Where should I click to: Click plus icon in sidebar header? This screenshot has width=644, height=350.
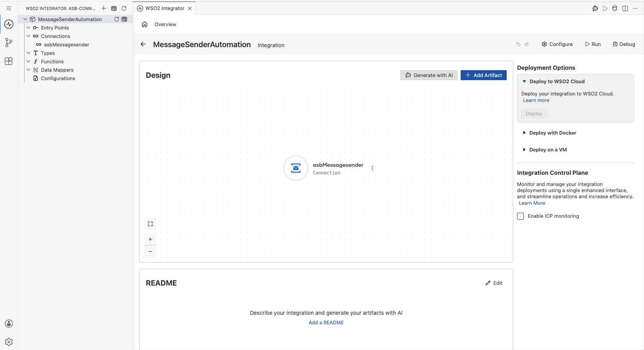click(x=104, y=8)
